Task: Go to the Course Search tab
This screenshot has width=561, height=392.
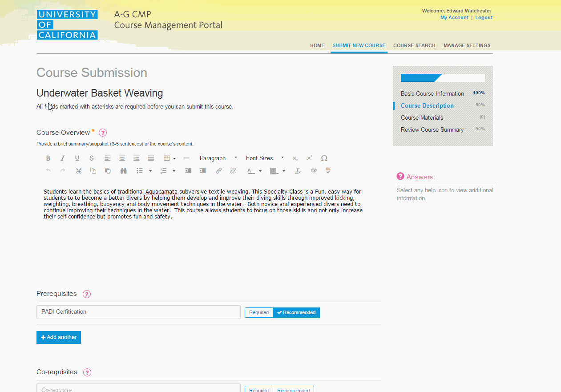Action: coord(414,45)
